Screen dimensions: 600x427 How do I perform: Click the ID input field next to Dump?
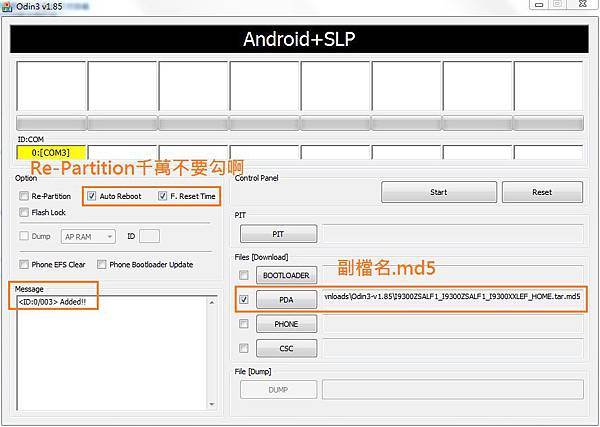click(x=149, y=236)
